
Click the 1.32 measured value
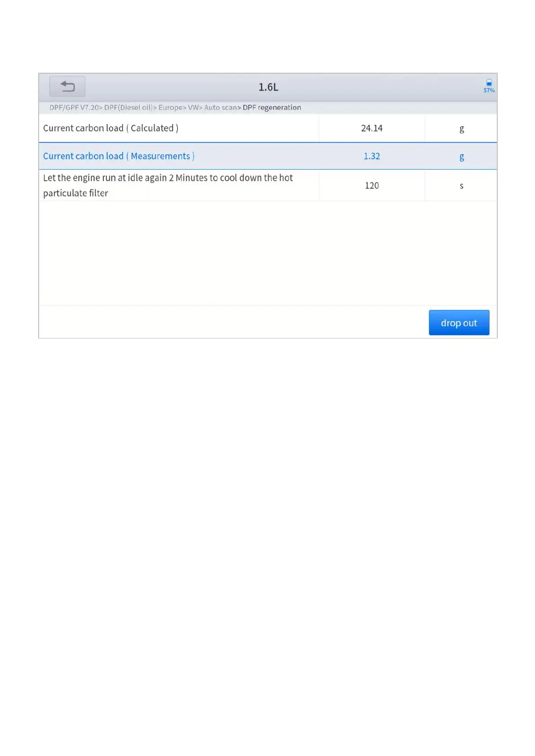371,156
